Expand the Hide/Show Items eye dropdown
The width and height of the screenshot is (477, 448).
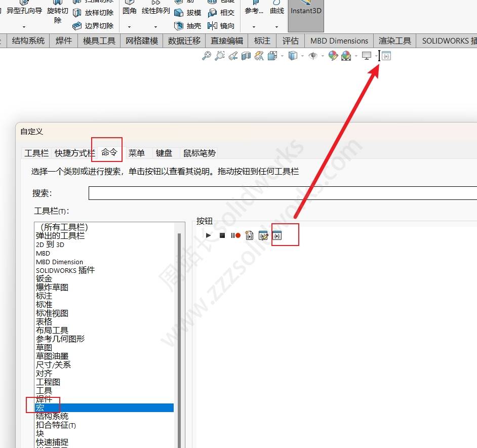[x=323, y=56]
